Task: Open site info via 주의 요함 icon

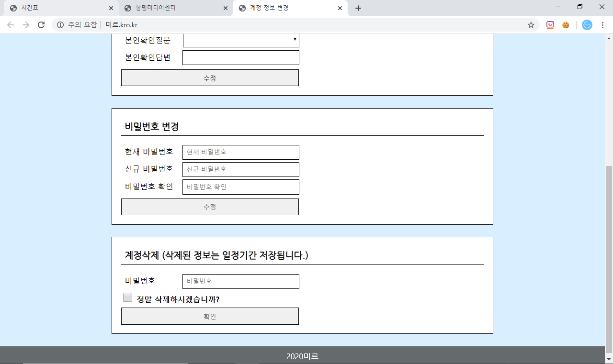Action: point(60,25)
